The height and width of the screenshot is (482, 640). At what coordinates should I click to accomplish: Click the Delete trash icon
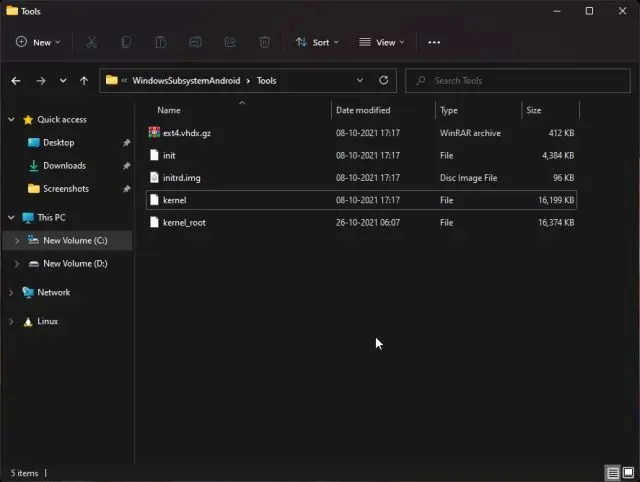coord(264,42)
